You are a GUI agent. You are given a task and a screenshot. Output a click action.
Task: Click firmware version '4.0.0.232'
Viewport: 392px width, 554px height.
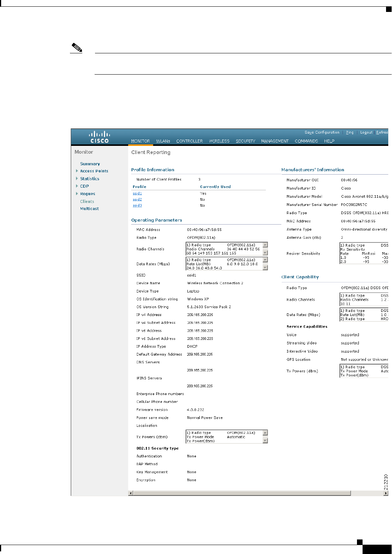point(195,410)
